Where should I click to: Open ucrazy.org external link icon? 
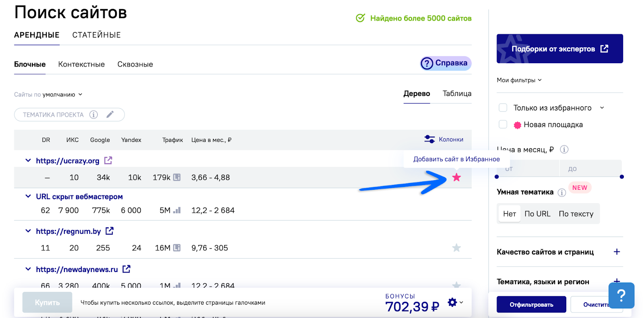[x=108, y=160]
